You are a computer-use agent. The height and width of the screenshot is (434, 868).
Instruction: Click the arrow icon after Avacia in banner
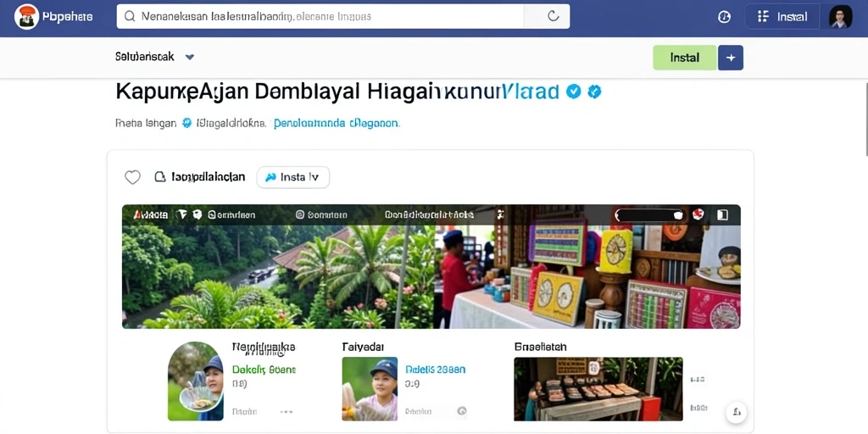181,214
